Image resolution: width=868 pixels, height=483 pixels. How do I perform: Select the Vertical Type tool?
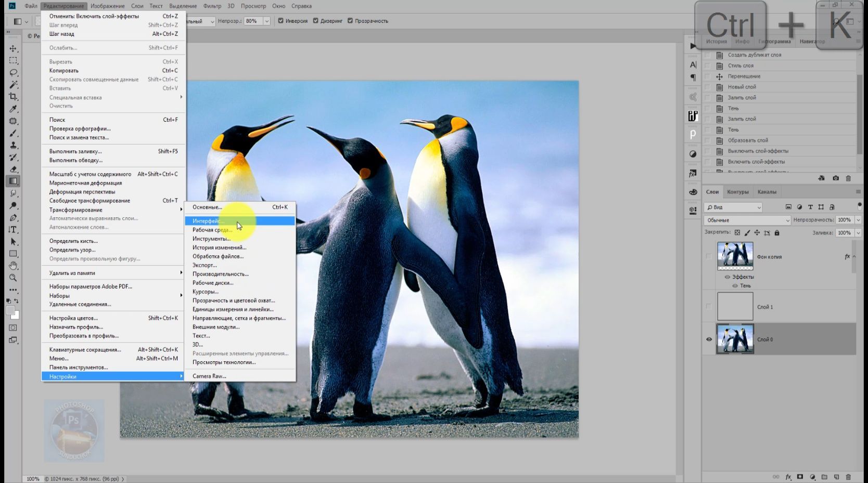tap(13, 229)
